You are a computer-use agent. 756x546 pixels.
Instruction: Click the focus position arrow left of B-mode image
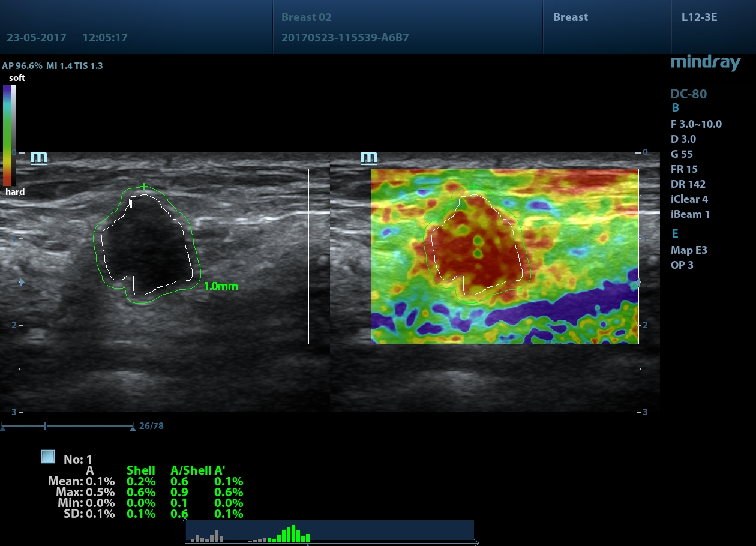22,282
